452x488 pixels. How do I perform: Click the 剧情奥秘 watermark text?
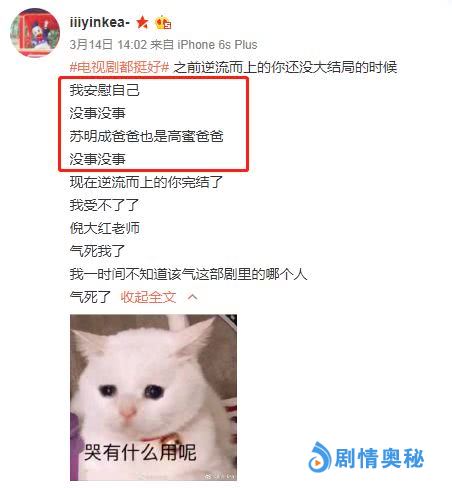pos(379,458)
